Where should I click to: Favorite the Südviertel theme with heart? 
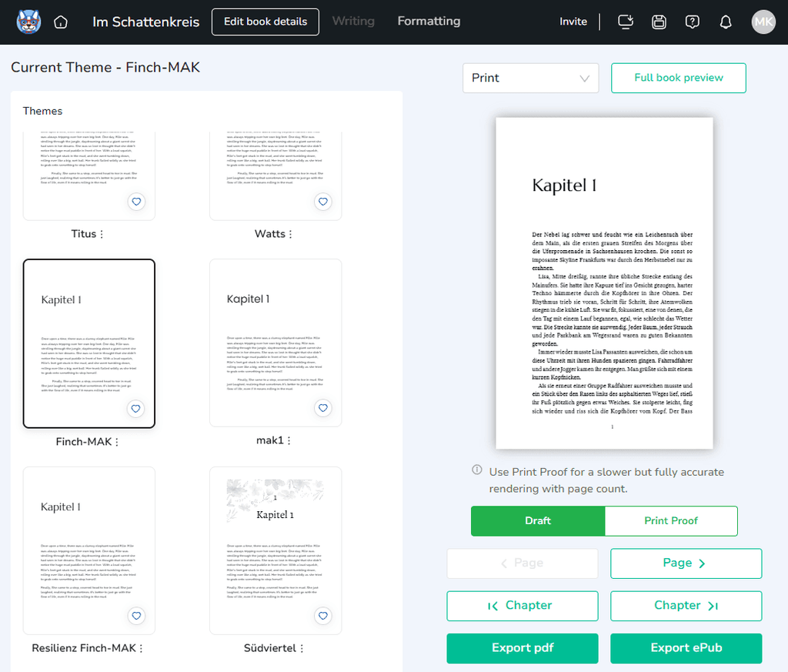click(x=323, y=616)
